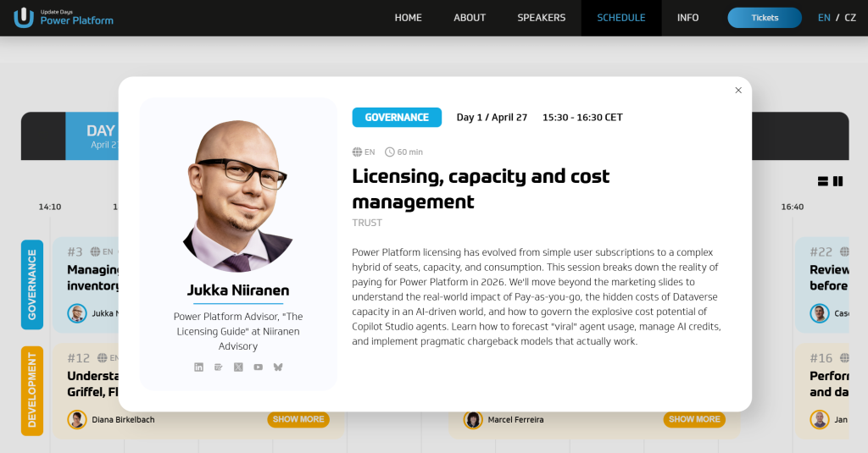Open the Speakers page
The width and height of the screenshot is (868, 453).
tap(542, 18)
